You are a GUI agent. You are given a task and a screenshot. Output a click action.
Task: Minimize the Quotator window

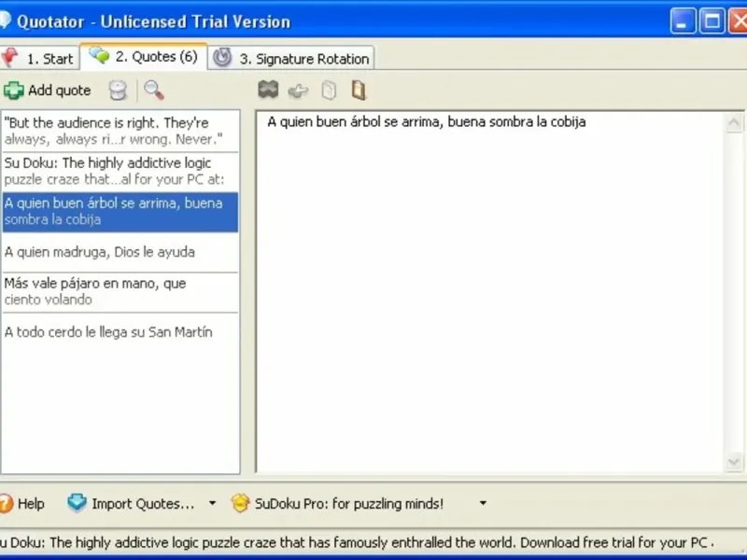683,21
